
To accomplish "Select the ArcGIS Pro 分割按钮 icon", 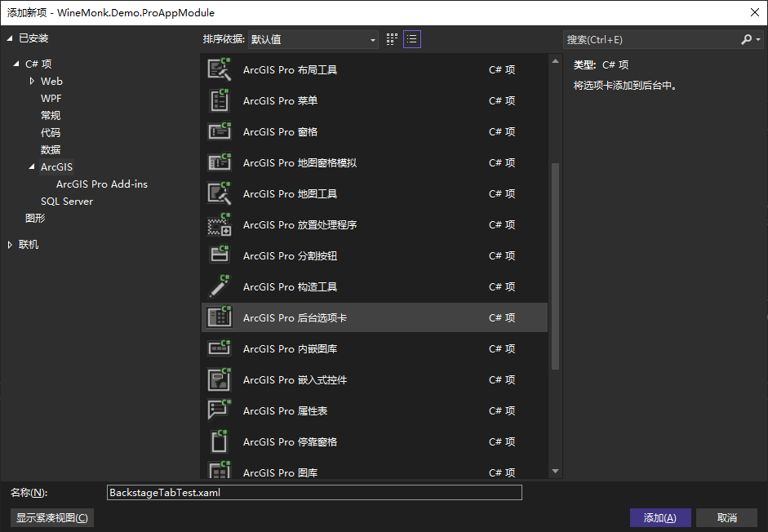I will [219, 255].
